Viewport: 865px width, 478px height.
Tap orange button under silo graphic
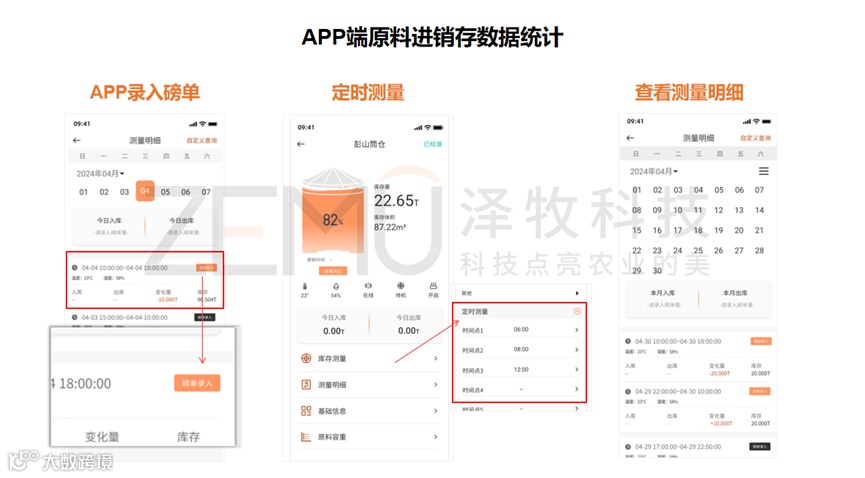tap(333, 270)
